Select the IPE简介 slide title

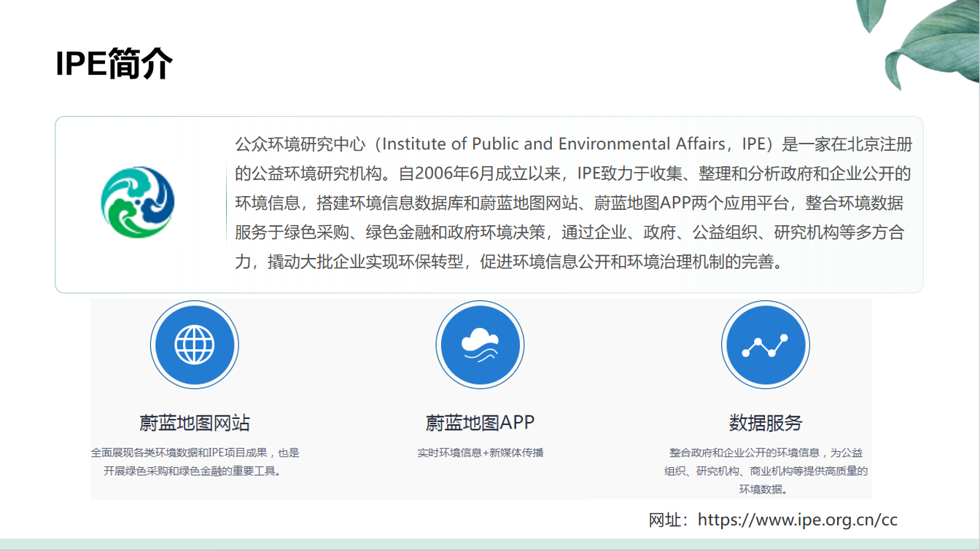[114, 64]
